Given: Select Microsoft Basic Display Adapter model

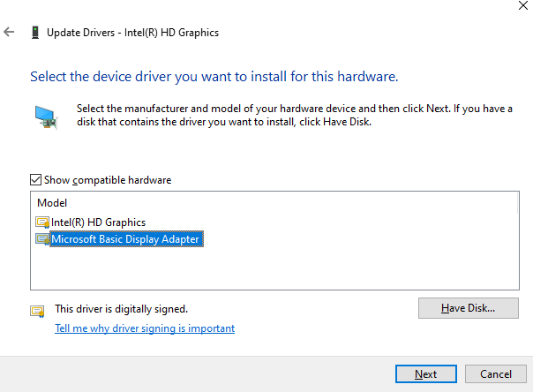Looking at the screenshot, I should tap(125, 239).
